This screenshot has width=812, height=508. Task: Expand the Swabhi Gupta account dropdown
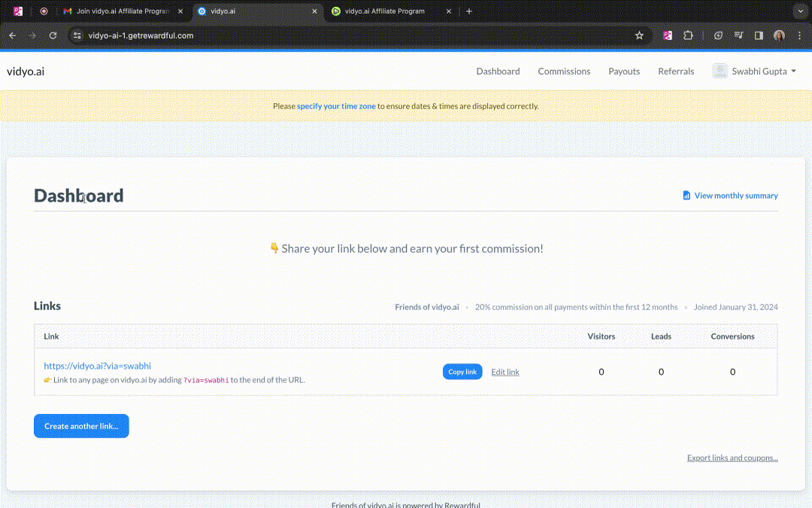[763, 71]
